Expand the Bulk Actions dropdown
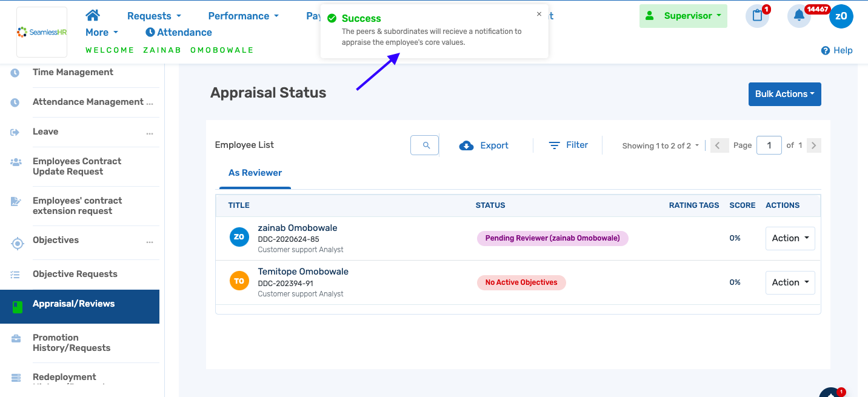 (784, 94)
